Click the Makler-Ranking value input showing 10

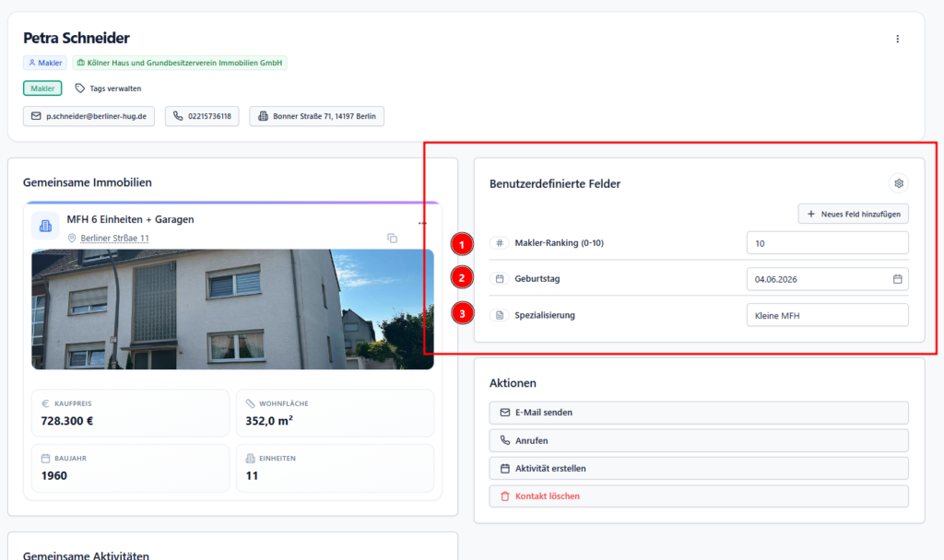coord(827,242)
